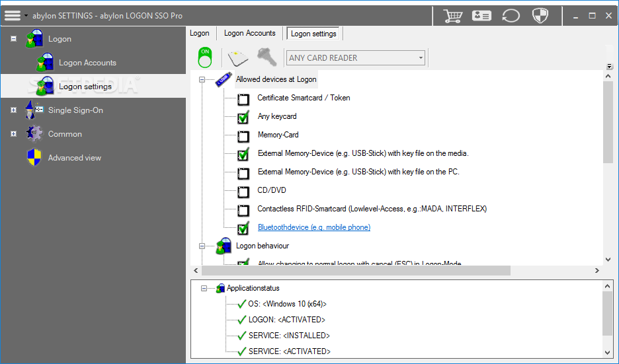Image resolution: width=619 pixels, height=364 pixels.
Task: Check the Contactless RFID-Smartcard checkbox
Action: pos(243,211)
